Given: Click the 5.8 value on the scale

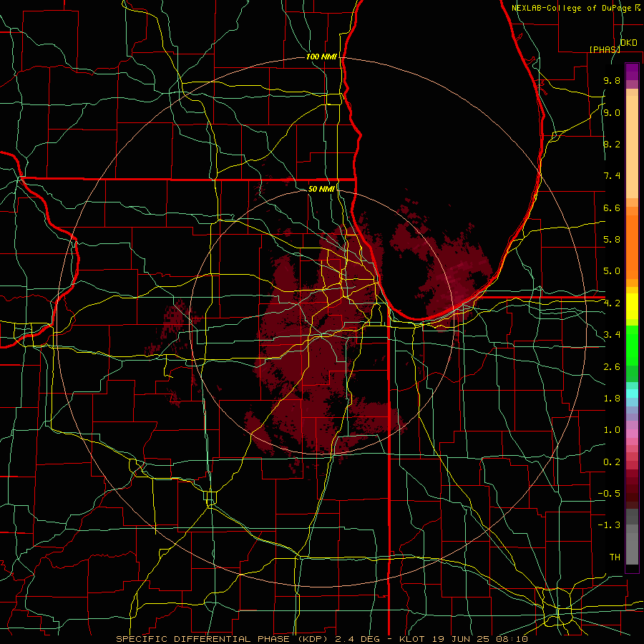Looking at the screenshot, I should point(612,240).
